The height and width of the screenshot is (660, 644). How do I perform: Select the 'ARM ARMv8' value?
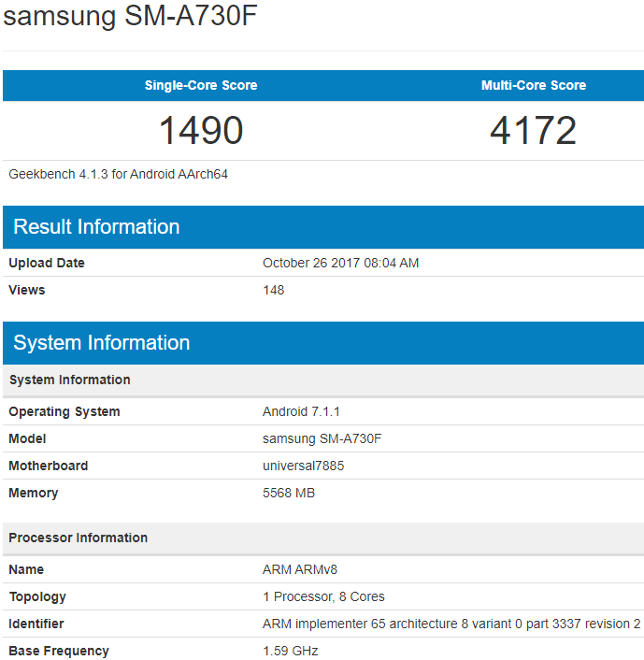300,569
